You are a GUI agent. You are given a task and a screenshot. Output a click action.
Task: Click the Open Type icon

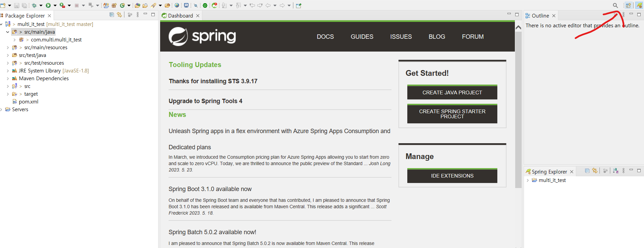(137, 5)
